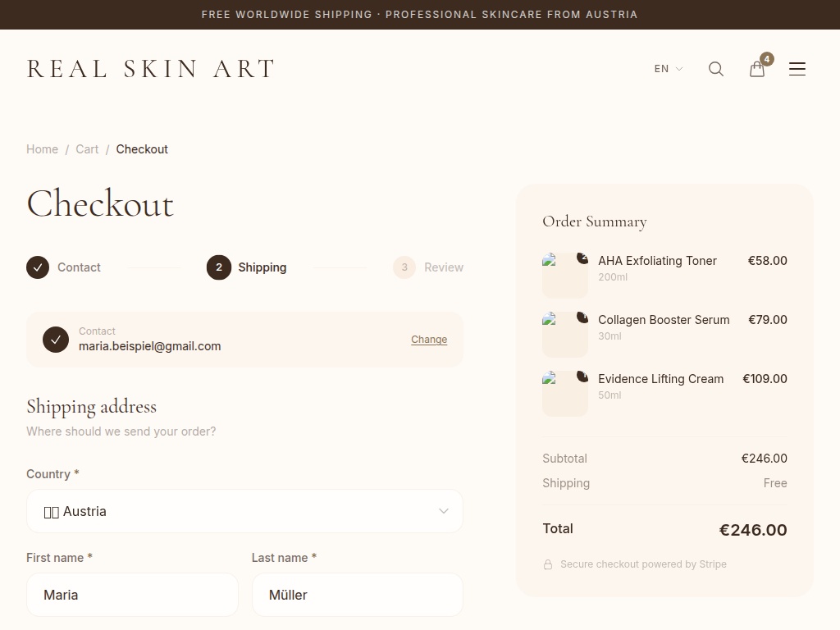Focus the First name field with Maria

(x=132, y=595)
